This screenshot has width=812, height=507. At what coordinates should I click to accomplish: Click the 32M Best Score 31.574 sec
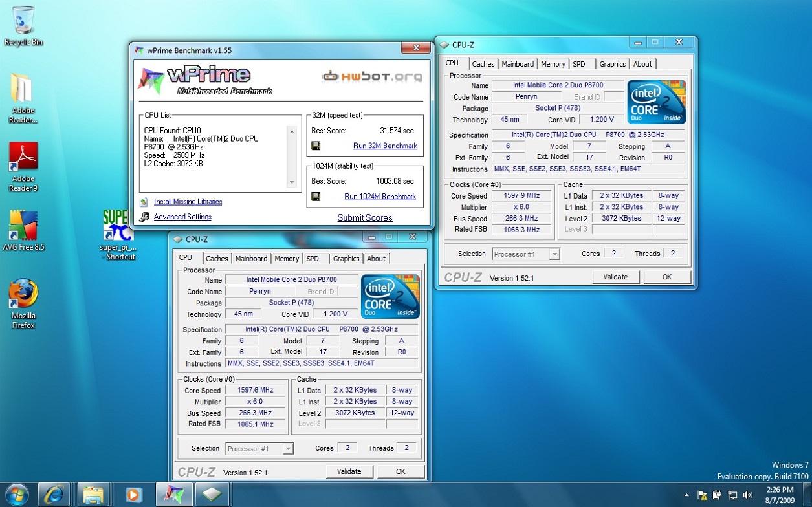coord(397,131)
